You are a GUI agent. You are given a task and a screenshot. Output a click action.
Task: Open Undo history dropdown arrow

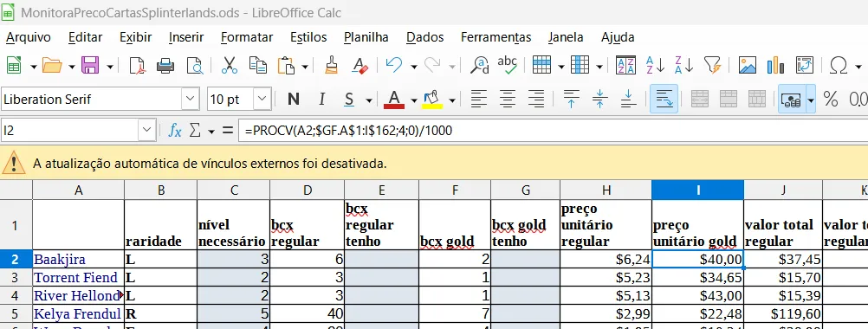413,67
